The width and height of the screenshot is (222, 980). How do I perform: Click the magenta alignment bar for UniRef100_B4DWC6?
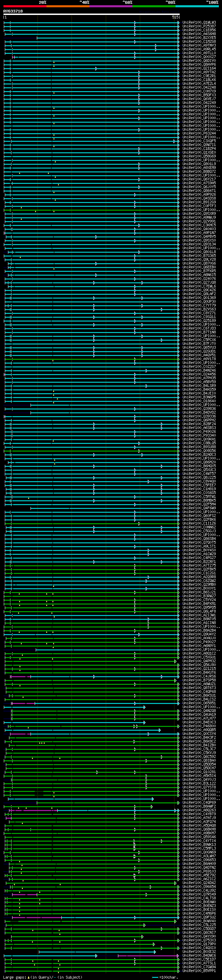(x=148, y=956)
